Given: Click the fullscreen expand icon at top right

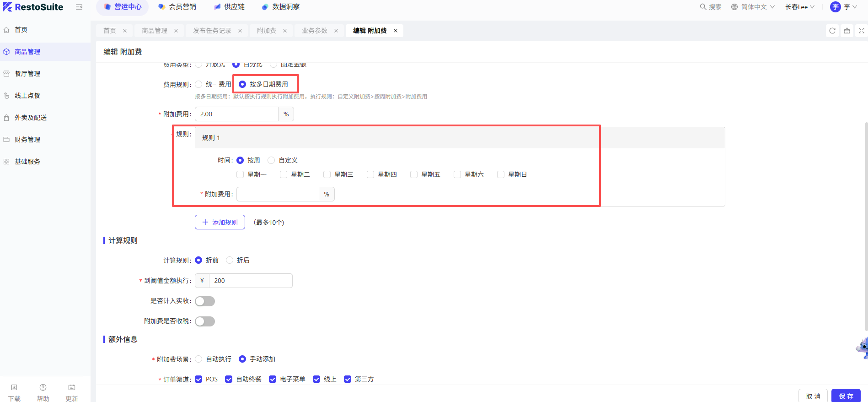Looking at the screenshot, I should pyautogui.click(x=862, y=31).
